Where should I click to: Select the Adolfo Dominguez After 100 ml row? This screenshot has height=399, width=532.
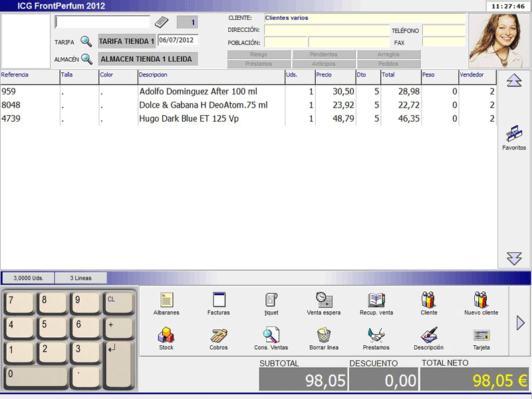[x=198, y=91]
